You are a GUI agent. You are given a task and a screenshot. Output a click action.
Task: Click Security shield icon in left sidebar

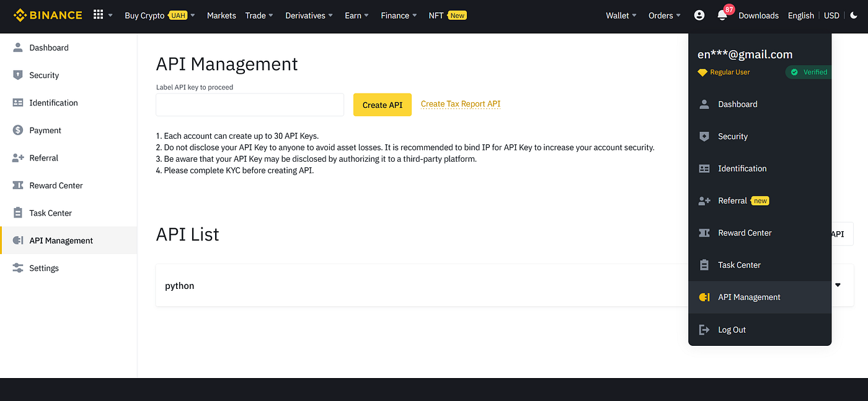point(18,75)
